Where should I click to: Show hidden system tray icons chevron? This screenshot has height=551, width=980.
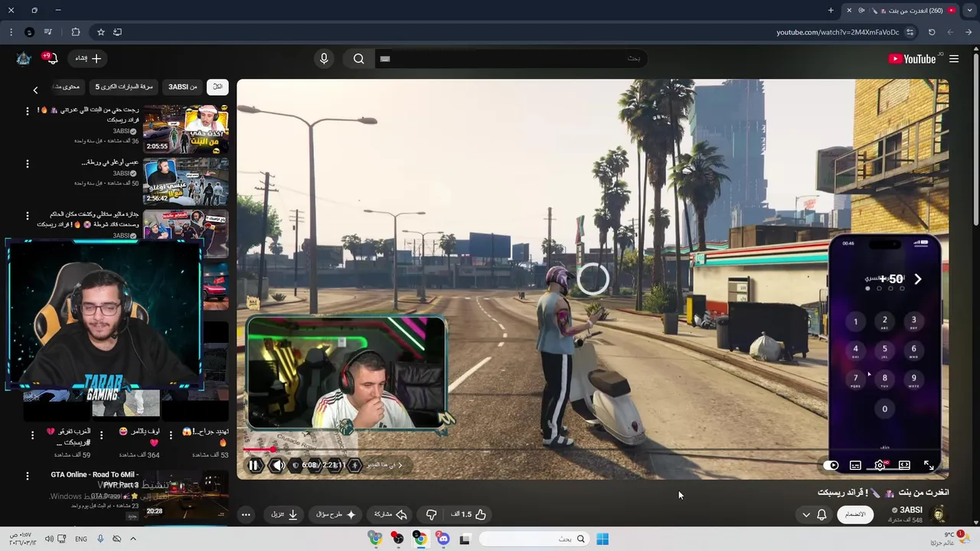pos(132,540)
